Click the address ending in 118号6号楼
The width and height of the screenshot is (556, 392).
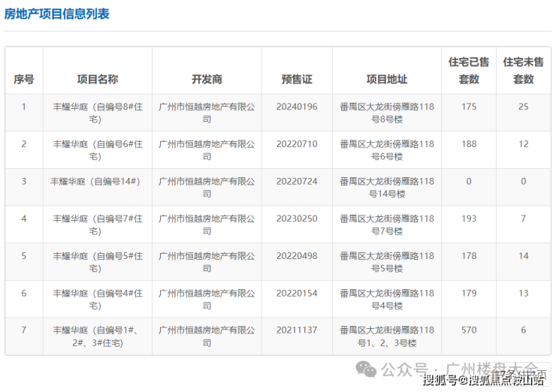[x=386, y=150]
